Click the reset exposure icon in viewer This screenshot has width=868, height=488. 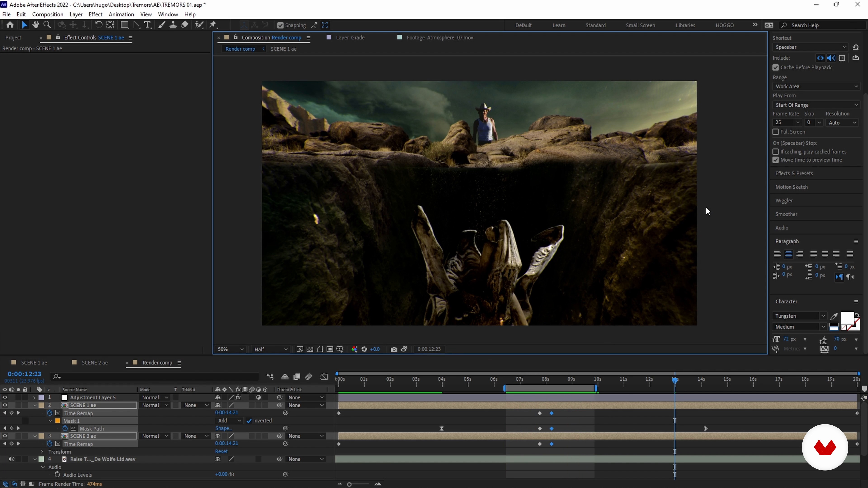click(x=364, y=349)
